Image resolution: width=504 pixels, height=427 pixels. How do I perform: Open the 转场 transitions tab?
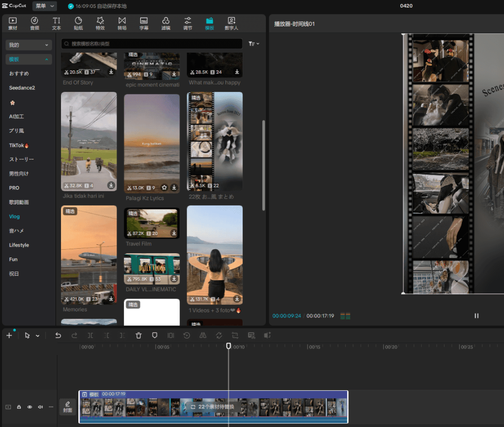(x=122, y=23)
